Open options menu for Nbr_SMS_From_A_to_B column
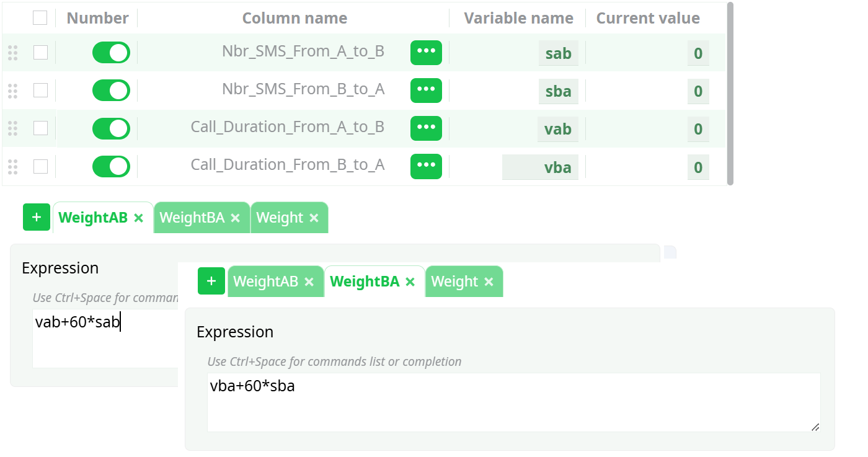868x457 pixels. [x=426, y=52]
